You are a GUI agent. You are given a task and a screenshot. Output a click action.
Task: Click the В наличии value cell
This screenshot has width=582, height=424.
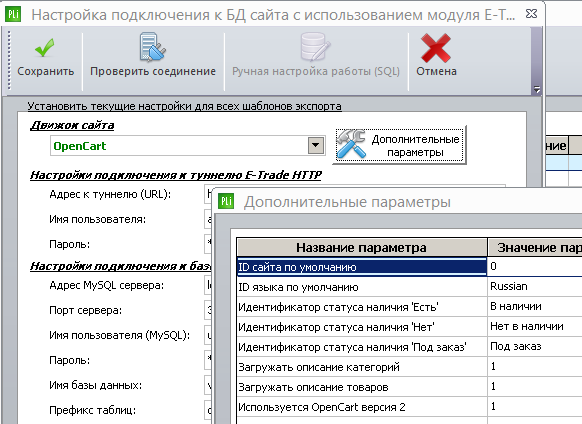(535, 307)
